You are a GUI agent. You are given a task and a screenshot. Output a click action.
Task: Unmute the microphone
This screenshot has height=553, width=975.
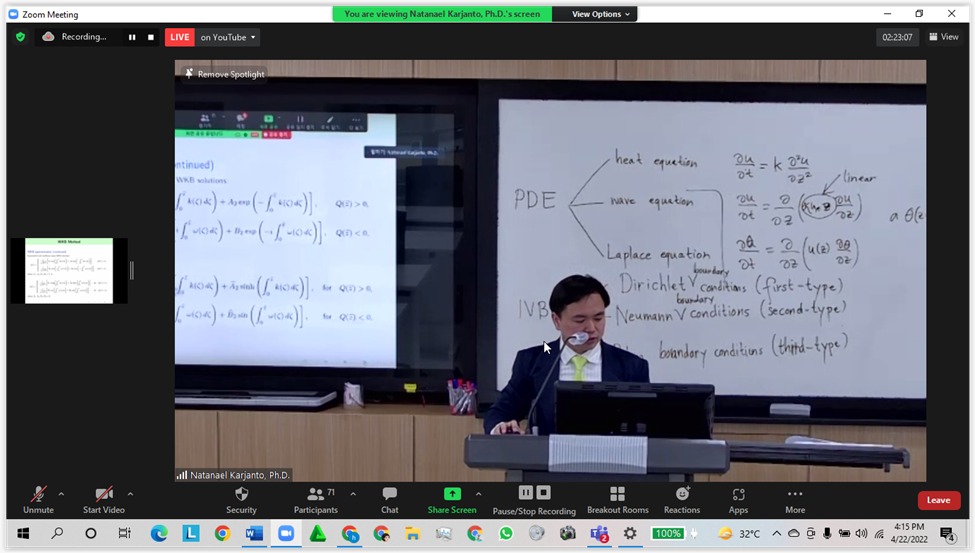click(x=38, y=495)
